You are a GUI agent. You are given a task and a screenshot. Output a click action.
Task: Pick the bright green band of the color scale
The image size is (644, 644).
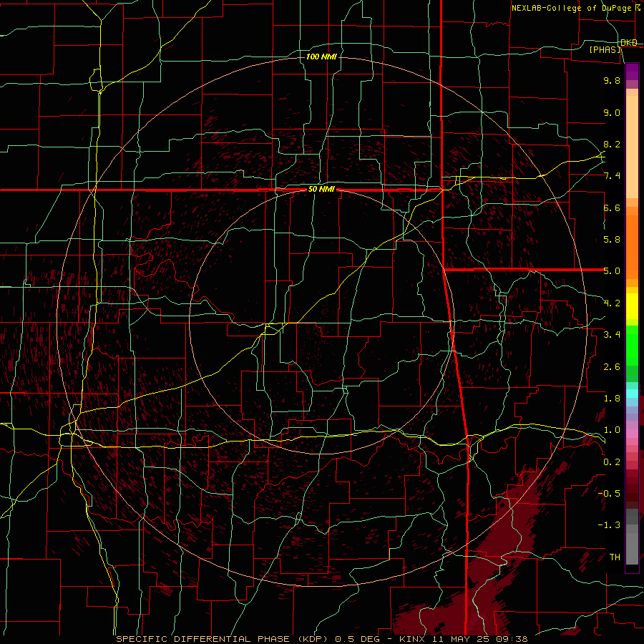pyautogui.click(x=632, y=345)
